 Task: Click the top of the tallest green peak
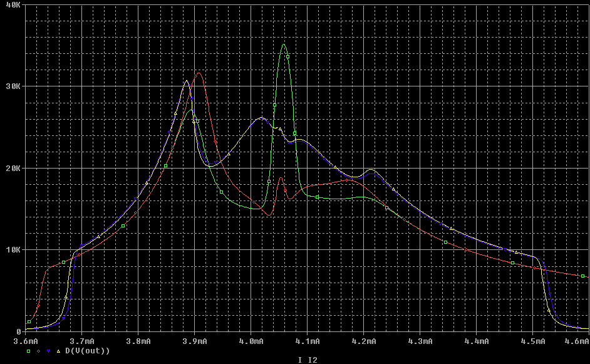[x=284, y=44]
